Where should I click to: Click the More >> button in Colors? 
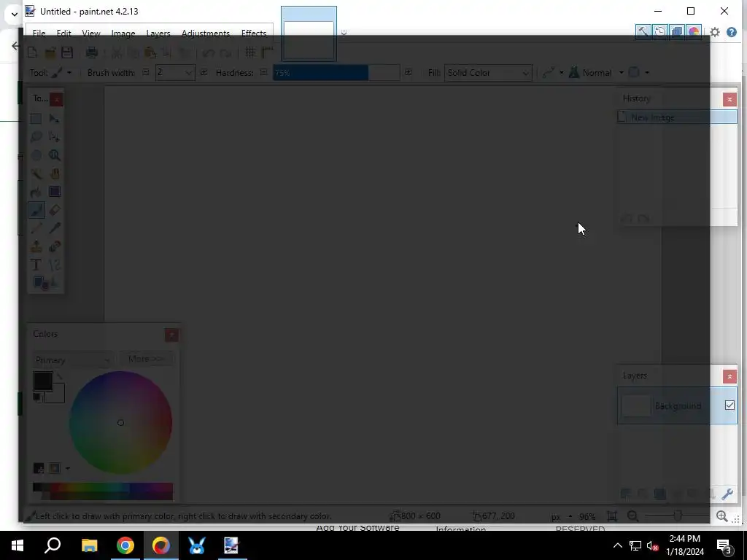[146, 359]
